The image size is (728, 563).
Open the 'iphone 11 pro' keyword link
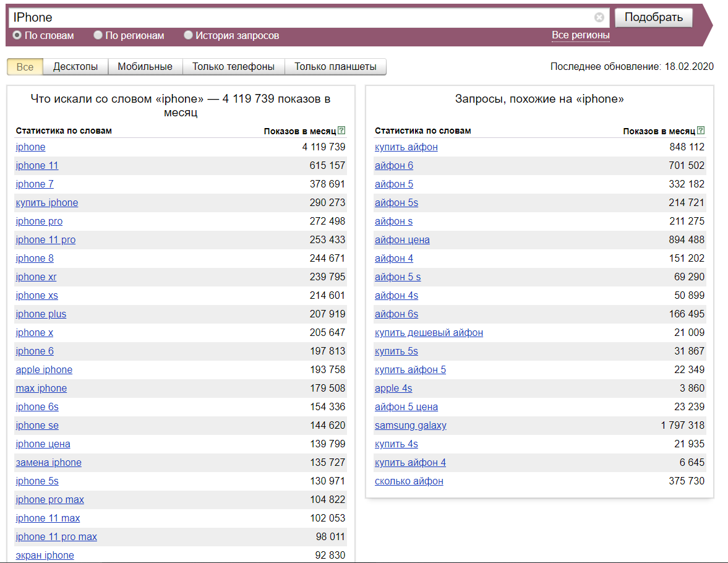click(x=46, y=239)
